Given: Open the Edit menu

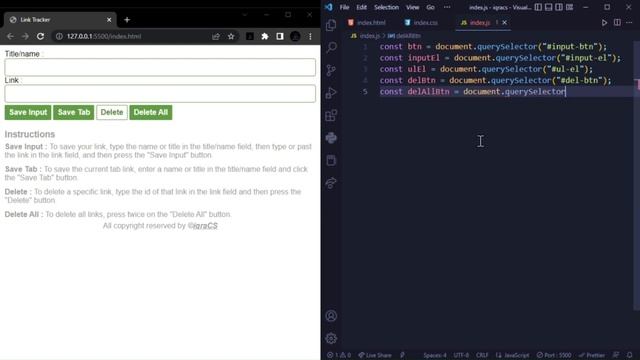Looking at the screenshot, I should tap(361, 7).
